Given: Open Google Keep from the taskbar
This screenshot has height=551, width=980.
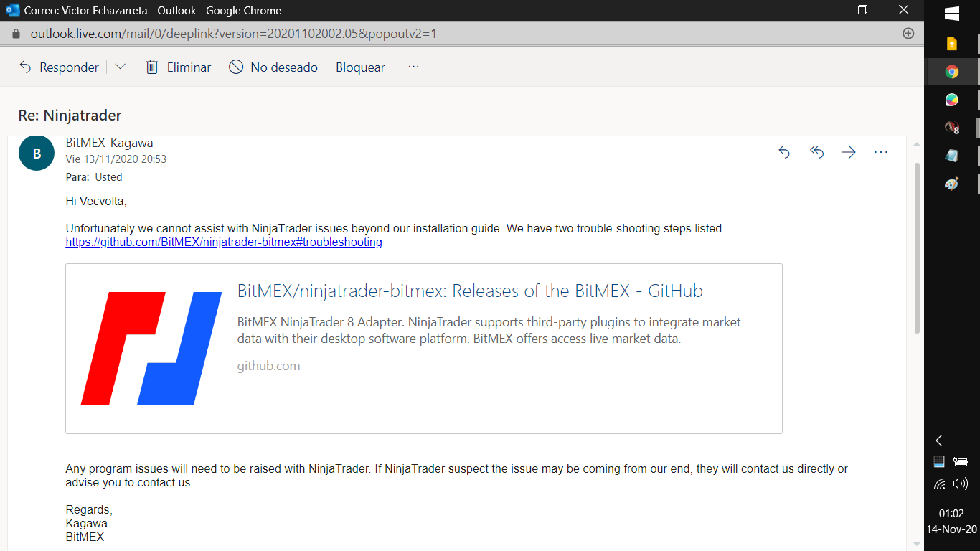Looking at the screenshot, I should 952,44.
